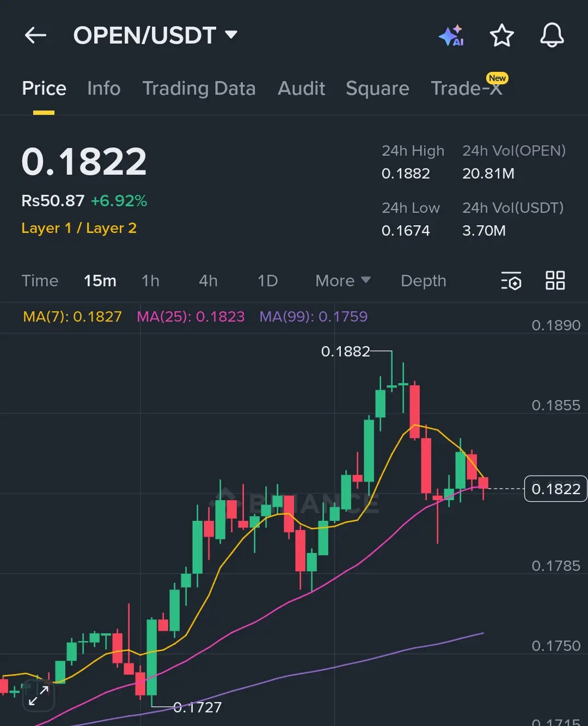Open price alert bell icon
588x726 pixels.
click(552, 35)
